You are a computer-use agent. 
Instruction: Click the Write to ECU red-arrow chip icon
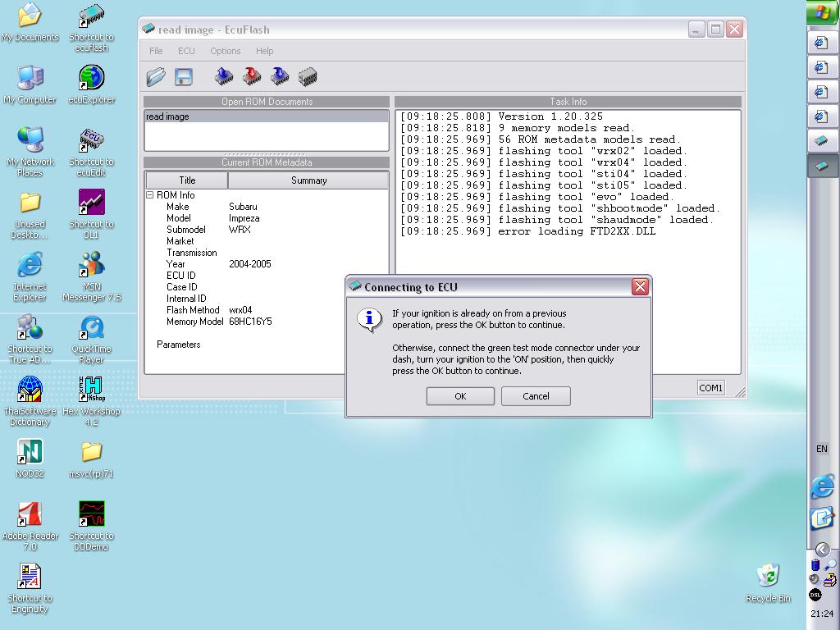click(252, 76)
